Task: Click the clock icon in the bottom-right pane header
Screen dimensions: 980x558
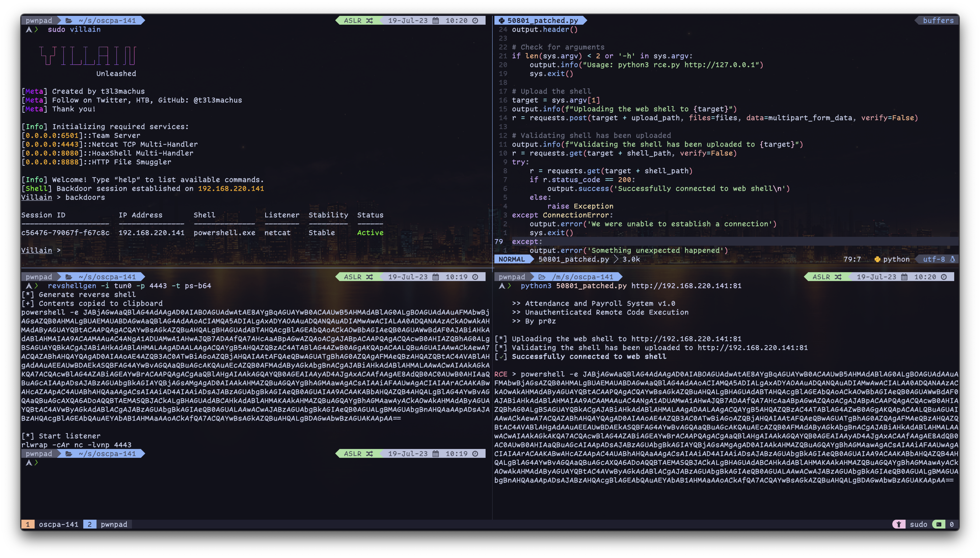Action: click(944, 277)
